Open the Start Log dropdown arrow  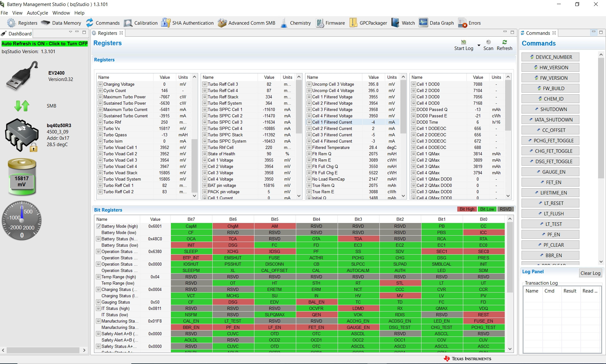point(479,45)
